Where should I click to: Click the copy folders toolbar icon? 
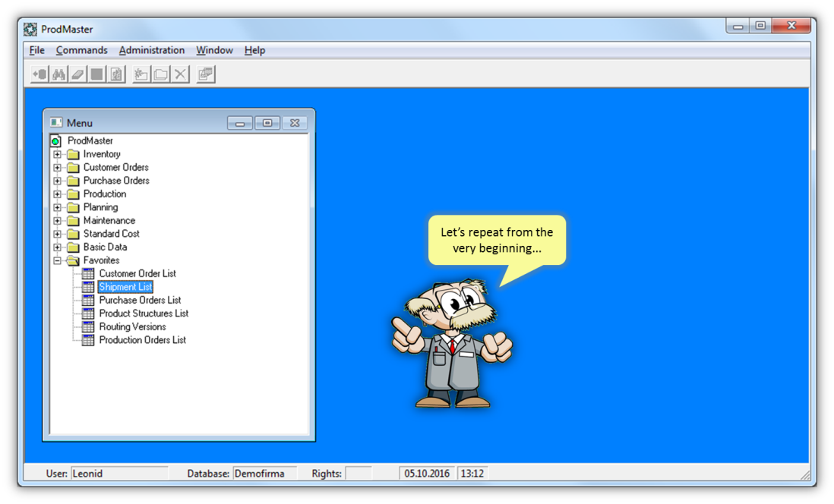tap(160, 74)
